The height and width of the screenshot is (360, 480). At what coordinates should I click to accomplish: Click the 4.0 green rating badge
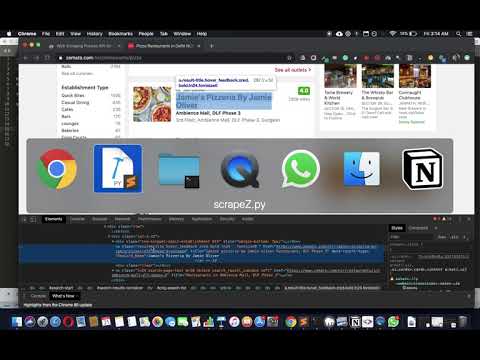[x=303, y=91]
